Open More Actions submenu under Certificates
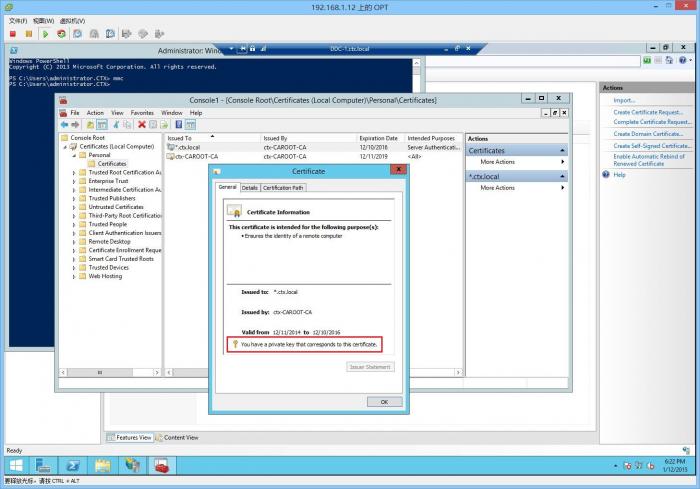Viewport: 700px width, 489px height. point(517,162)
